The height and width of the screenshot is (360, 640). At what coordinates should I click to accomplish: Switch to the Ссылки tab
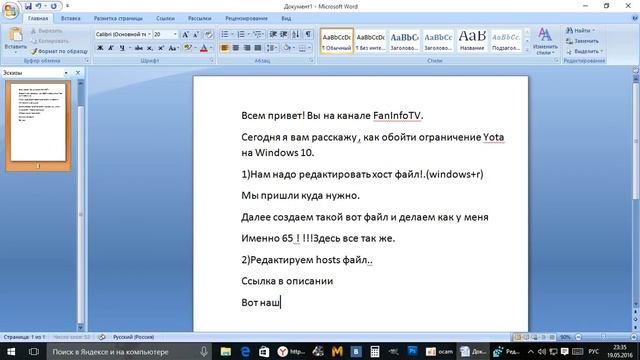click(x=165, y=18)
